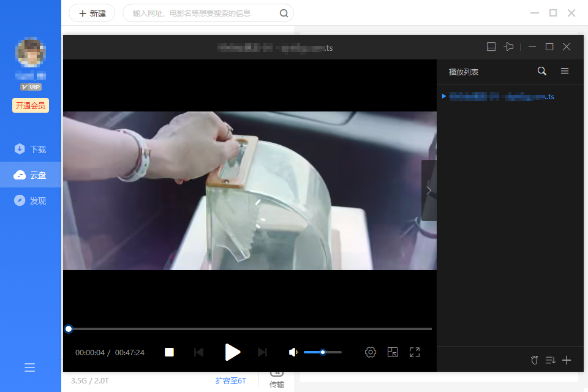Search within the playlist
Screen dimensions: 588x392
541,72
